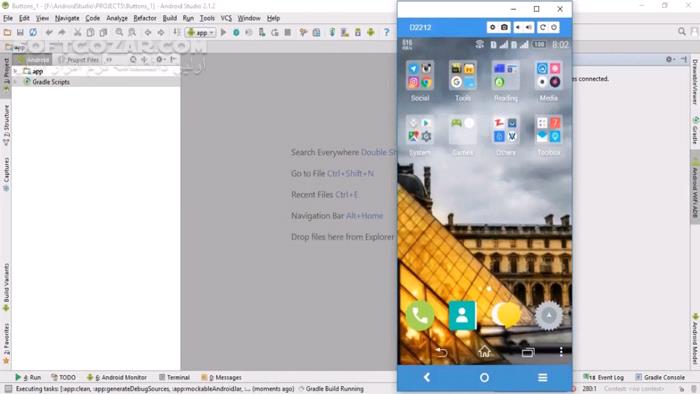700x394 pixels.
Task: Take a screenshot with the camera icon
Action: (x=504, y=27)
